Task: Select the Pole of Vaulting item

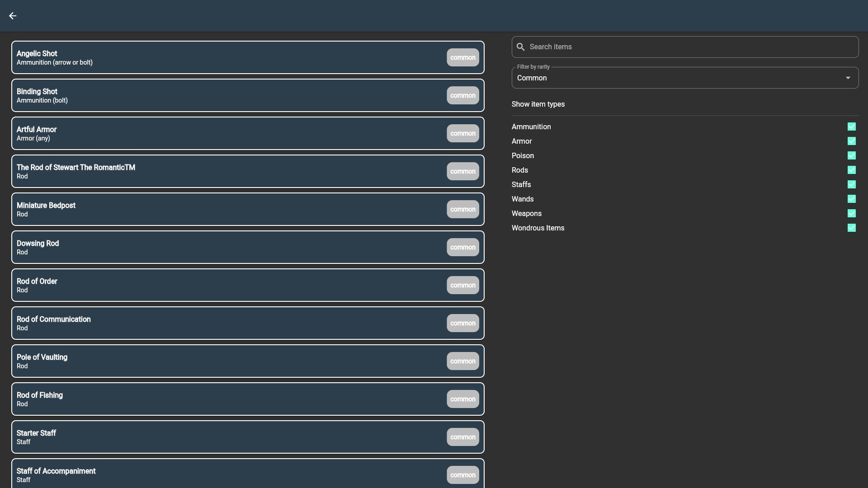Action: tap(226, 361)
